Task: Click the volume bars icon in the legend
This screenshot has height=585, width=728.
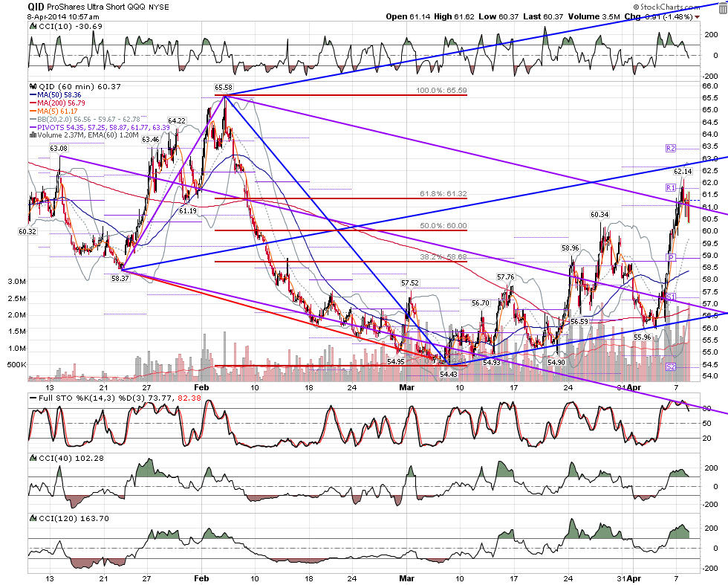Action: [x=33, y=135]
